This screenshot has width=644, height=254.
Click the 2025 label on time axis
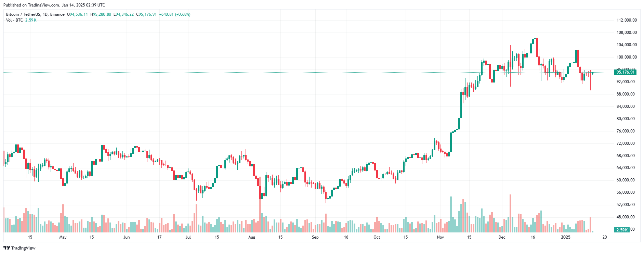(566, 237)
